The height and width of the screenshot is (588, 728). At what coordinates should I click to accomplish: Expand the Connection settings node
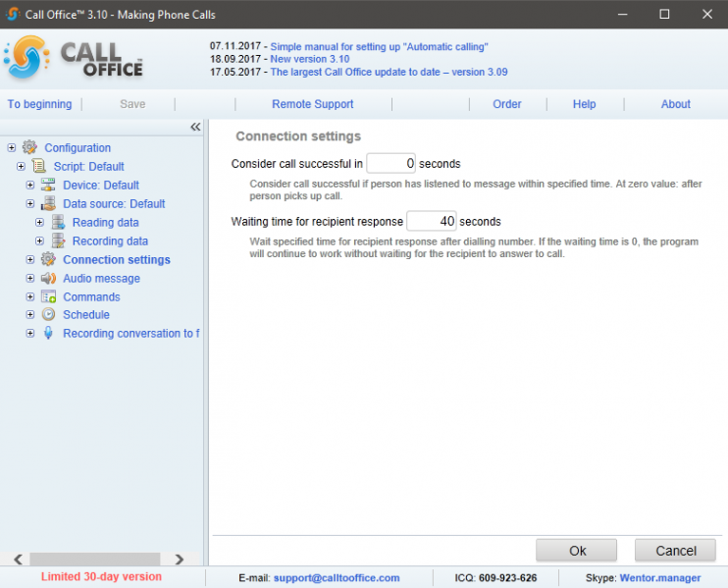pyautogui.click(x=30, y=259)
